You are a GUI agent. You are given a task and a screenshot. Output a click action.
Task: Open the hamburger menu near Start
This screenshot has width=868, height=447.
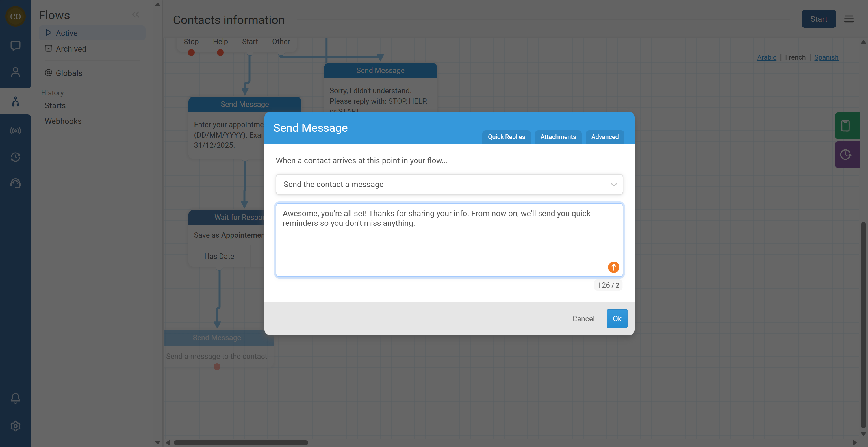849,19
